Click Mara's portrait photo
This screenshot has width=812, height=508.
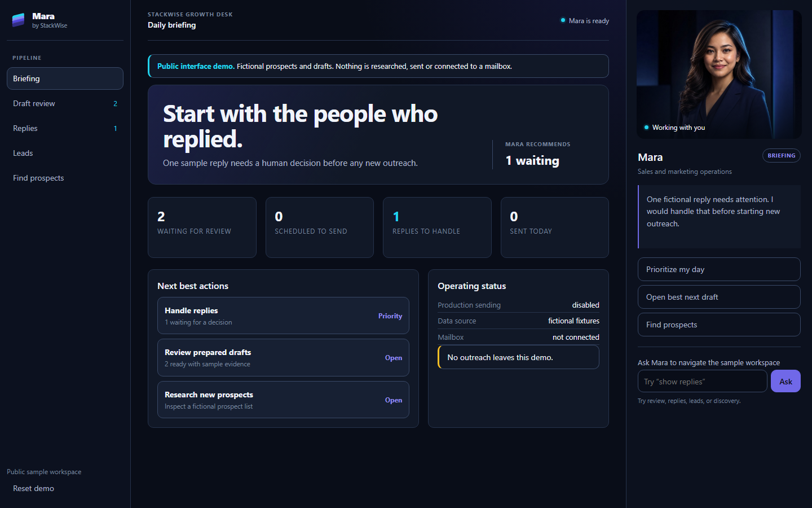[719, 75]
